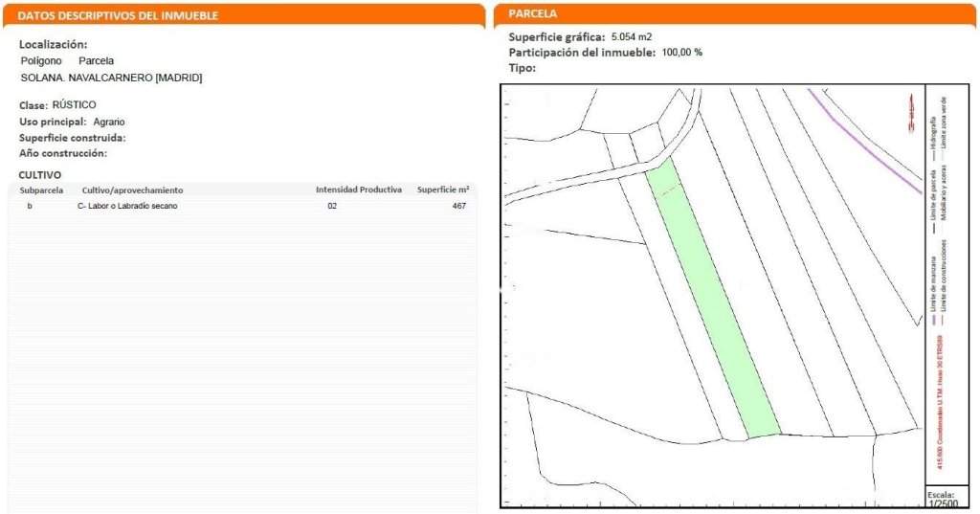This screenshot has height=514, width=980.
Task: Click the 'Superficie m²' column header
Action: tap(443, 190)
